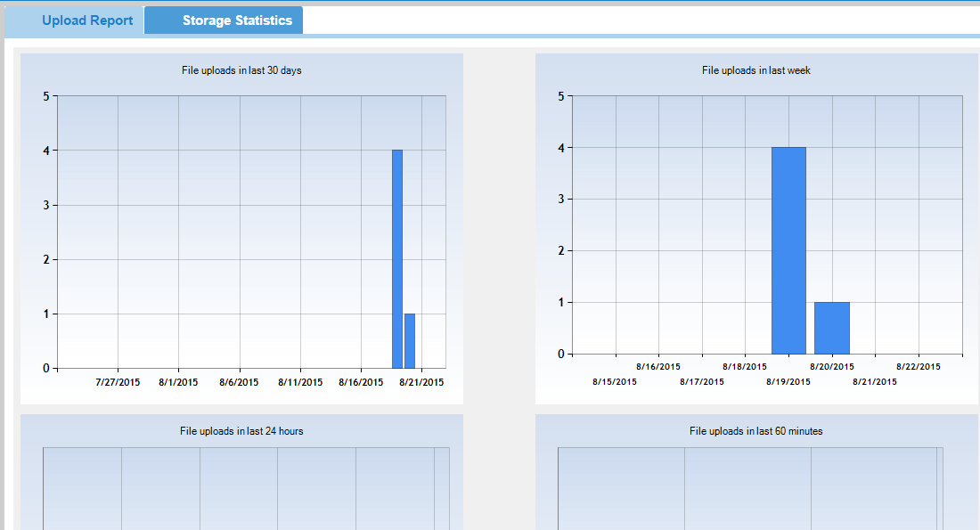Viewport: 980px width, 530px height.
Task: Click y-axis value 3 in the last week chart
Action: [561, 200]
